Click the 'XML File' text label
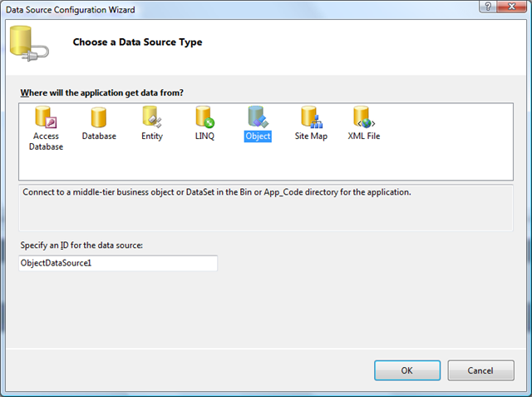 [x=363, y=136]
